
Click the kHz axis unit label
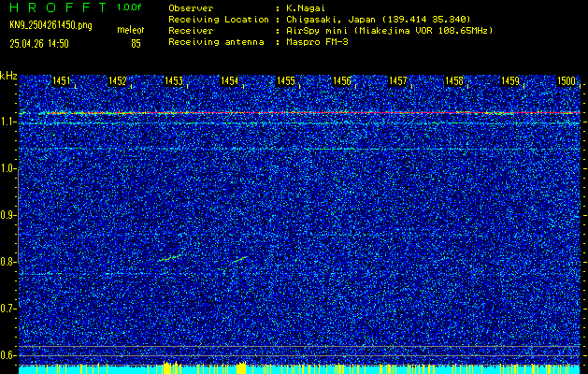click(8, 76)
